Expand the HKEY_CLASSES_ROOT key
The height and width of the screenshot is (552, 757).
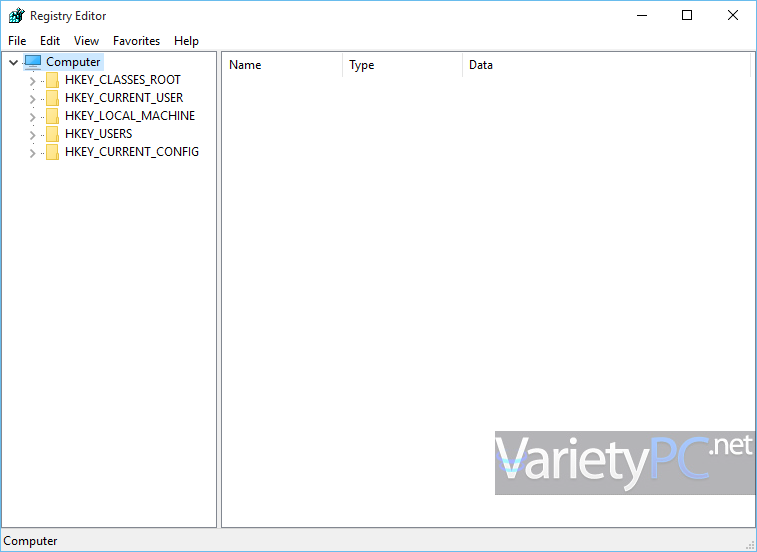(x=32, y=81)
